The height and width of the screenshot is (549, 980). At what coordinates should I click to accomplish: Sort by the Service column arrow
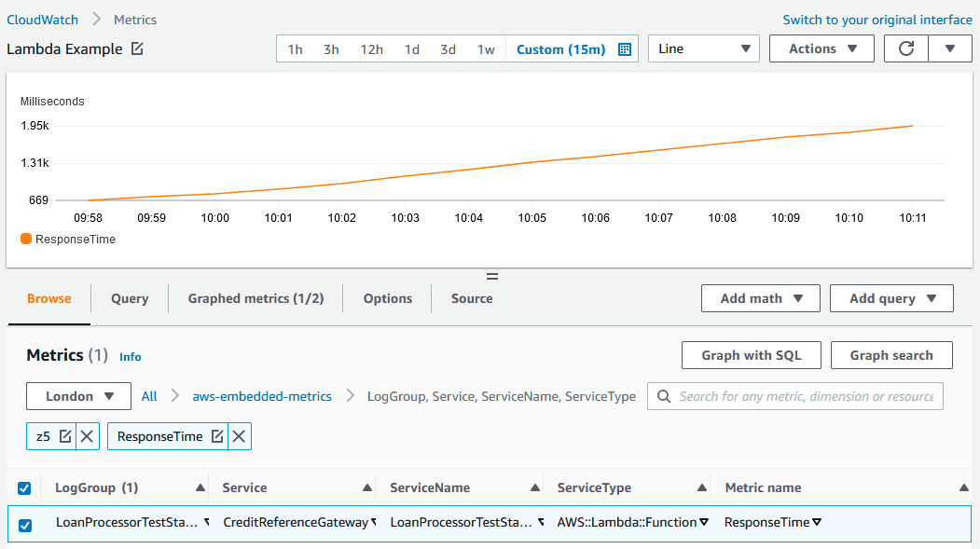pos(367,487)
